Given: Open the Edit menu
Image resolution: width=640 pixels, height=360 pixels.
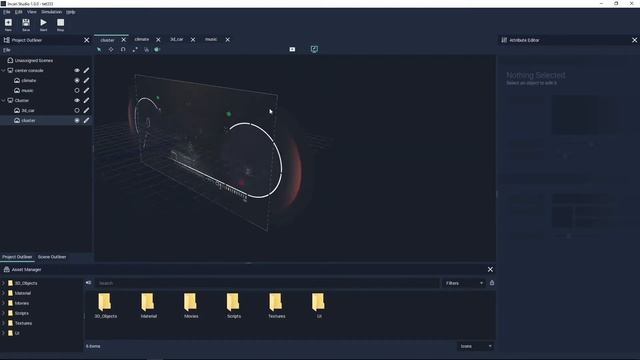Looking at the screenshot, I should click(x=19, y=12).
